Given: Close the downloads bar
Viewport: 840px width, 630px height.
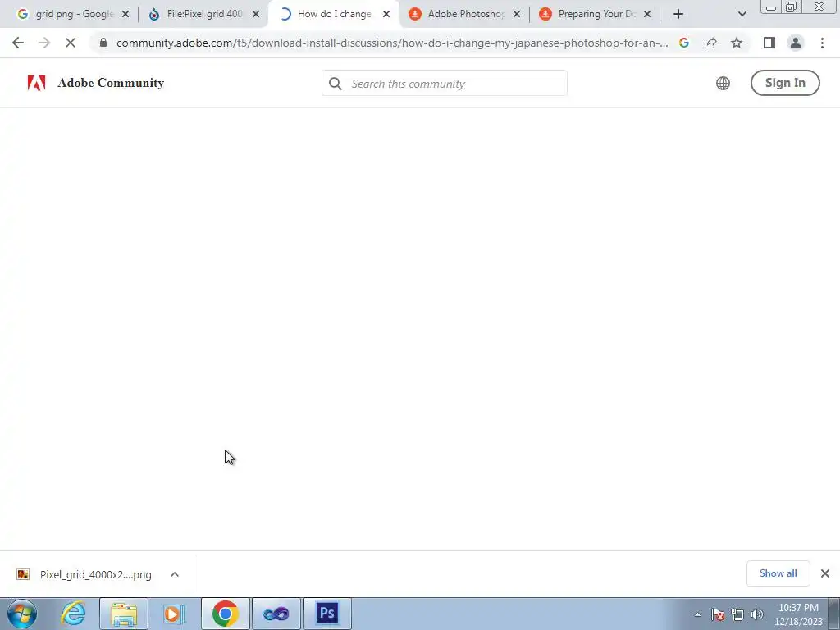Looking at the screenshot, I should click(x=825, y=573).
